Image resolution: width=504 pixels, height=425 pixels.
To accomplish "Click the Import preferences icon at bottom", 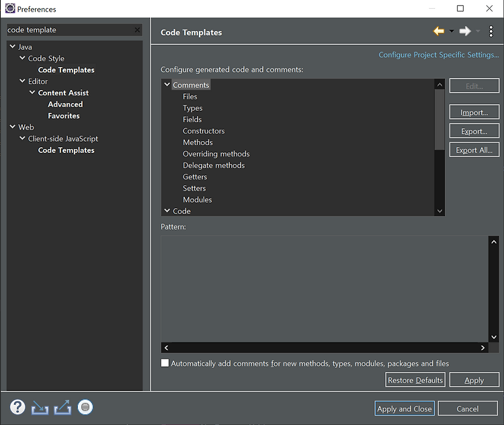I will pyautogui.click(x=40, y=408).
